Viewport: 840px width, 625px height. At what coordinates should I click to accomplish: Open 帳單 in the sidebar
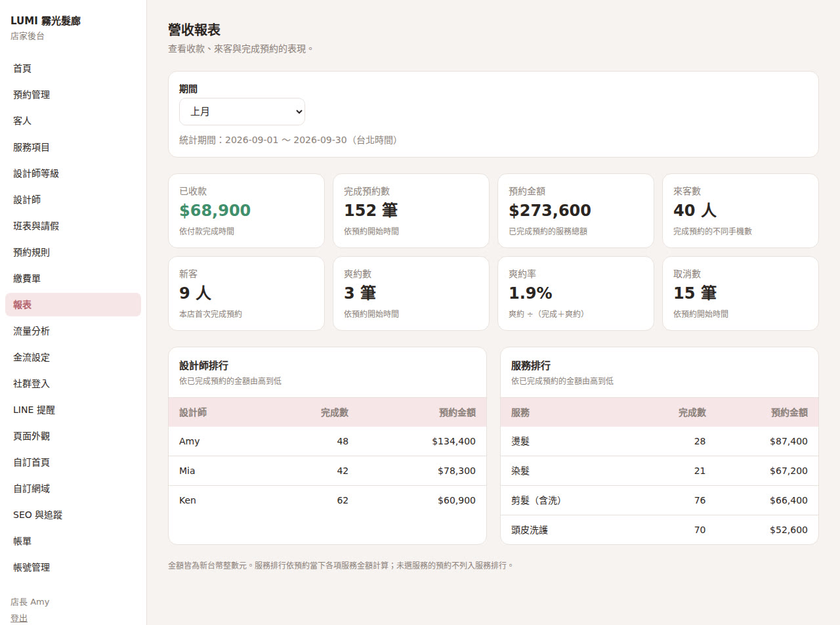tap(73, 541)
